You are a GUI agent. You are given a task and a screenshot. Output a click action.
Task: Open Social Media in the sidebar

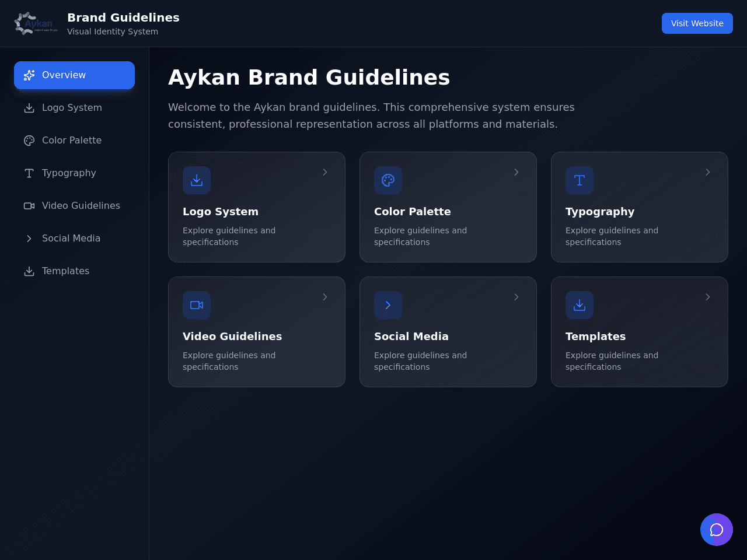click(74, 239)
